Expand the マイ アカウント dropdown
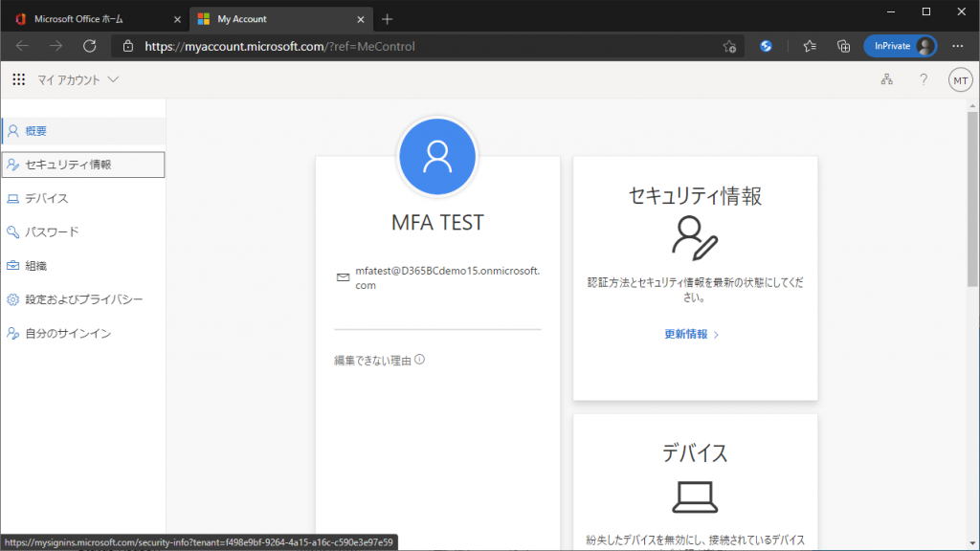Viewport: 980px width, 551px height. point(78,80)
